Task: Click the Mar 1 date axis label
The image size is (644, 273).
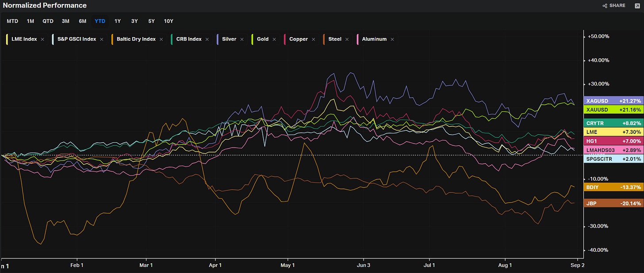Action: pyautogui.click(x=146, y=265)
